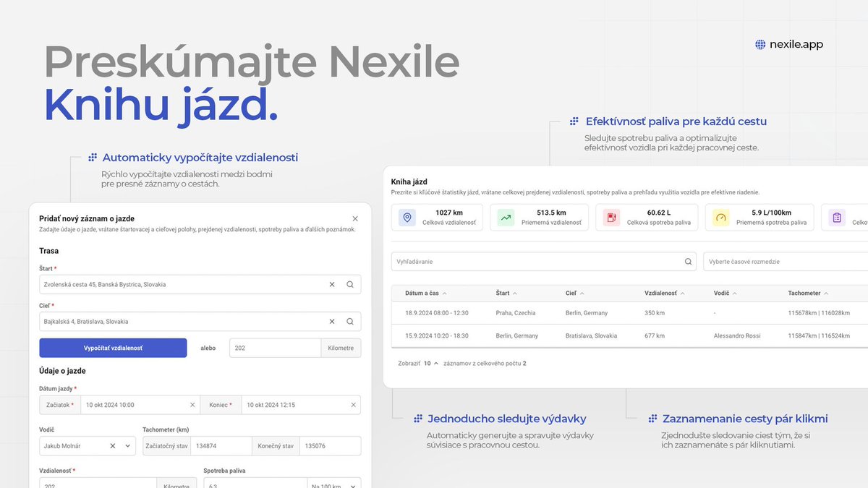Click the 350 km distance cell
Screen dimensions: 868x488
point(654,313)
